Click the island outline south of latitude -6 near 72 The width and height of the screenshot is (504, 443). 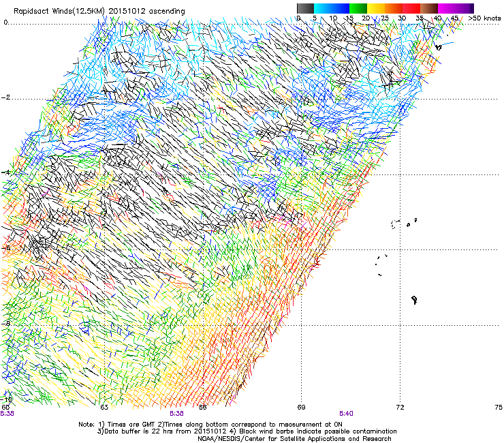(415, 301)
